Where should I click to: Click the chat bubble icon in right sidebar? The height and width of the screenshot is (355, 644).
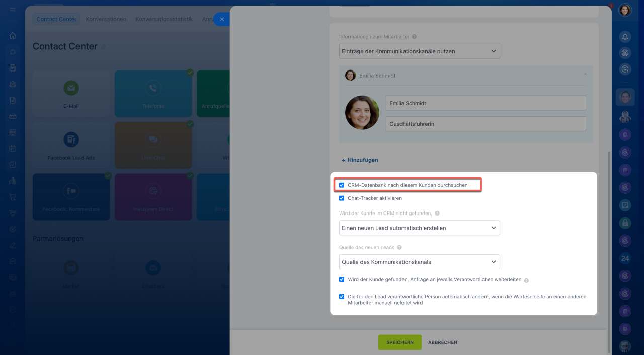625,69
